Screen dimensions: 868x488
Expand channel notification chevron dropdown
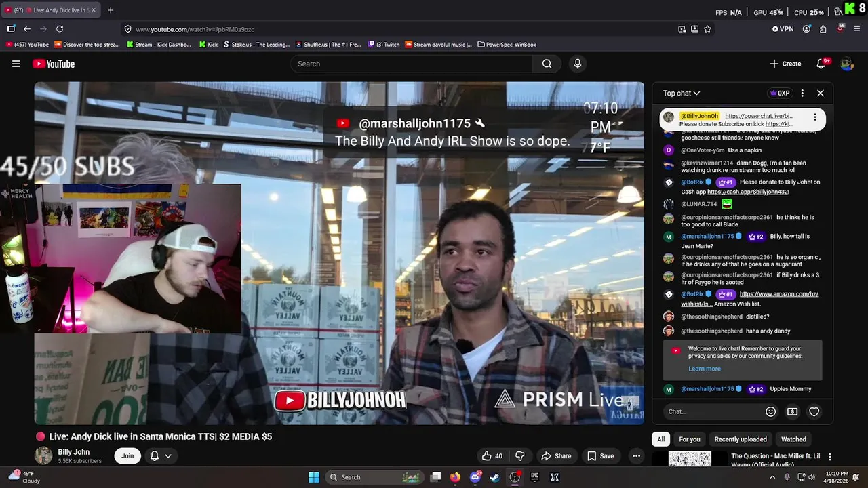click(x=167, y=456)
